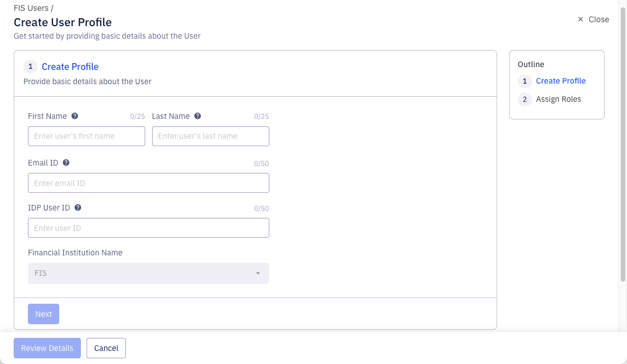
Task: Click the IDP User ID help icon
Action: point(79,208)
